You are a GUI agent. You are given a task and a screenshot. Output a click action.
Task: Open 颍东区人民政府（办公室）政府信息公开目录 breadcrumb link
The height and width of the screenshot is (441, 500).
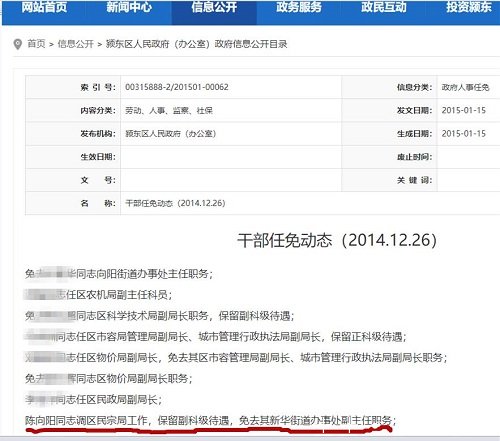(x=196, y=44)
